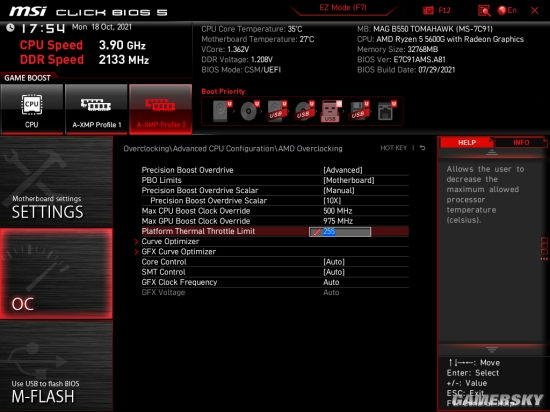Click the pencil icon in the edit field
Image resolution: width=550 pixels, height=412 pixels.
tap(317, 232)
